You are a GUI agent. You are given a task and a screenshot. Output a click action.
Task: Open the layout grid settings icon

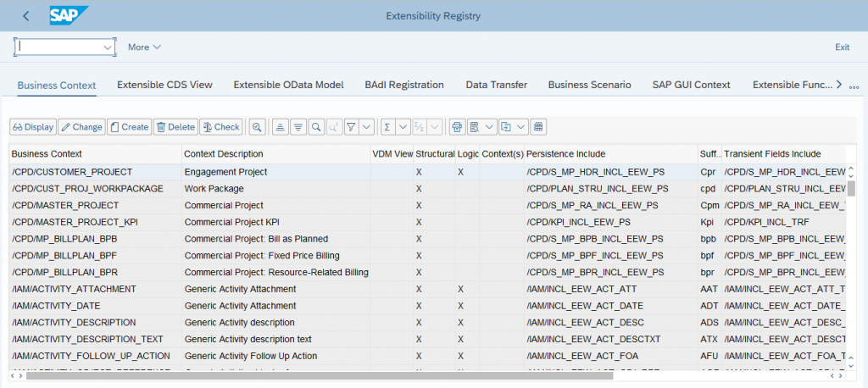537,127
